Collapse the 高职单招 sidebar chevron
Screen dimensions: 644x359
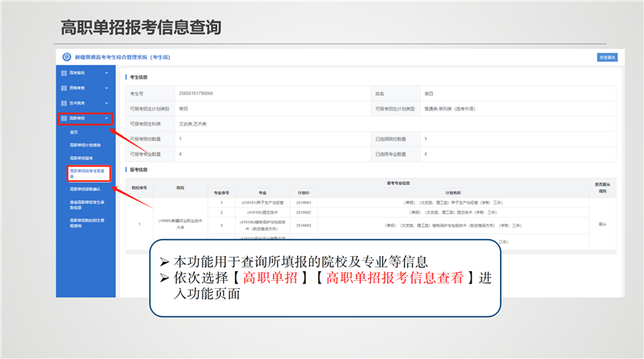pyautogui.click(x=106, y=118)
